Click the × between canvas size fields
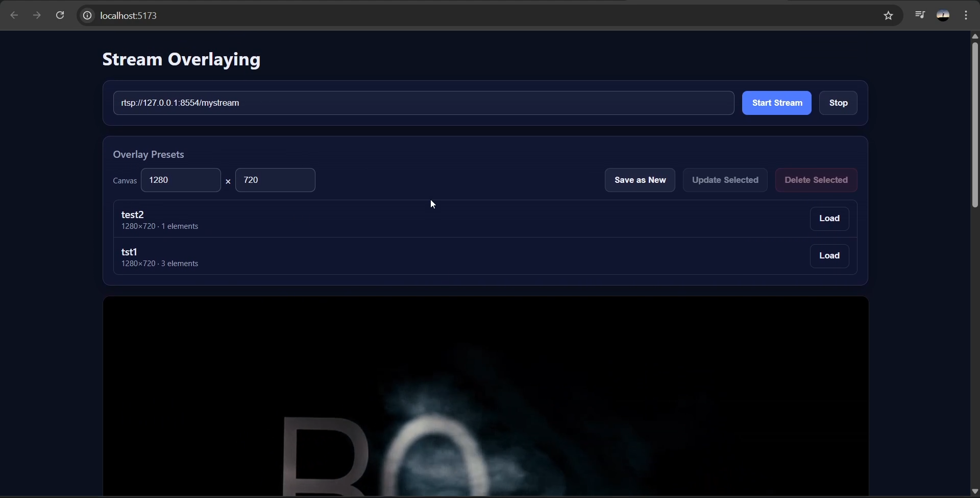Screen dimensions: 980x498 228,181
